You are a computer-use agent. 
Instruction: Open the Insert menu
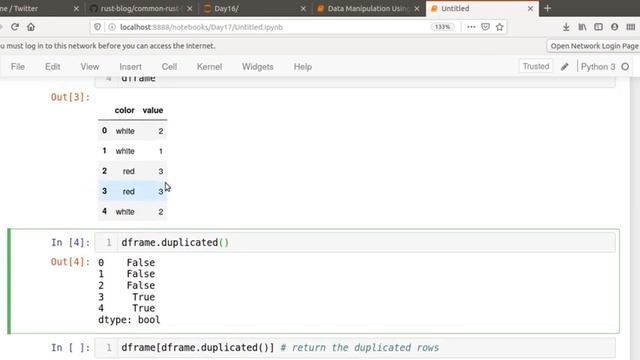130,67
